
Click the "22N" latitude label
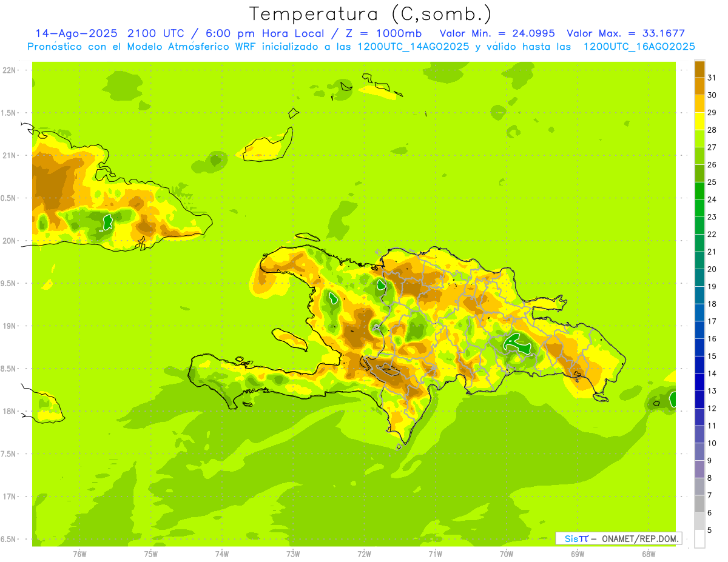click(x=10, y=70)
